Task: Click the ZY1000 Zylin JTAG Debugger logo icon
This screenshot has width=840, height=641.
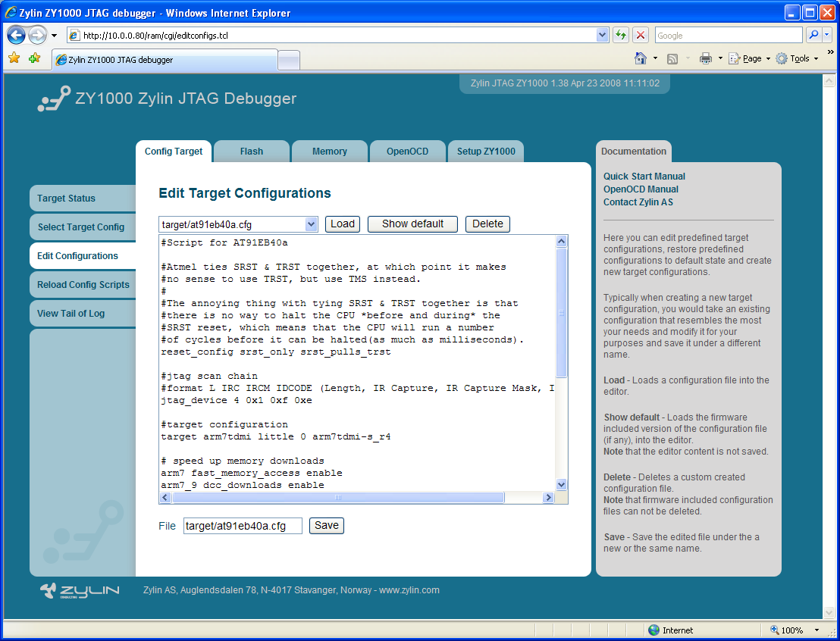Action: tap(54, 98)
